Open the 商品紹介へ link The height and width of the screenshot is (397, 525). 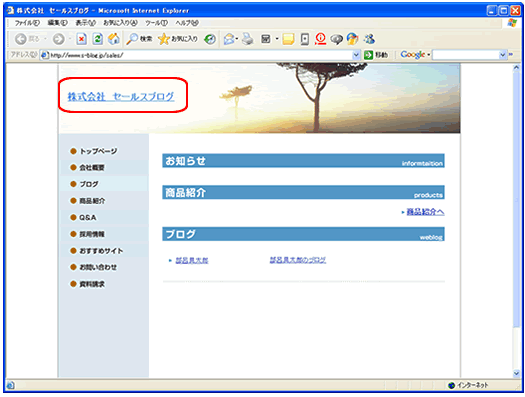point(425,212)
